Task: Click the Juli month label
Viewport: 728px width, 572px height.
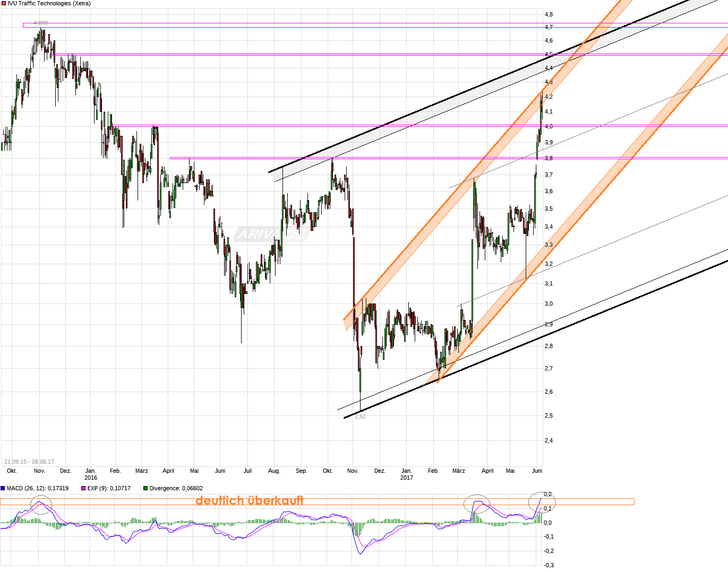Action: coord(247,471)
